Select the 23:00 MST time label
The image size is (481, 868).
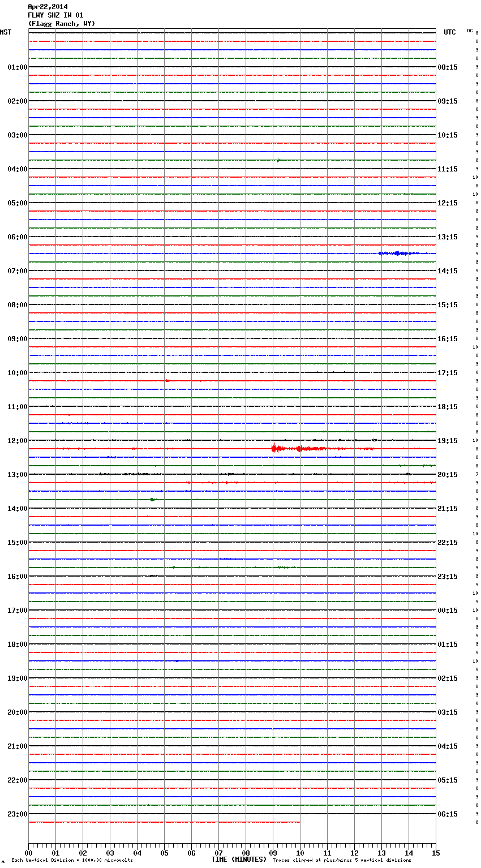(x=18, y=814)
